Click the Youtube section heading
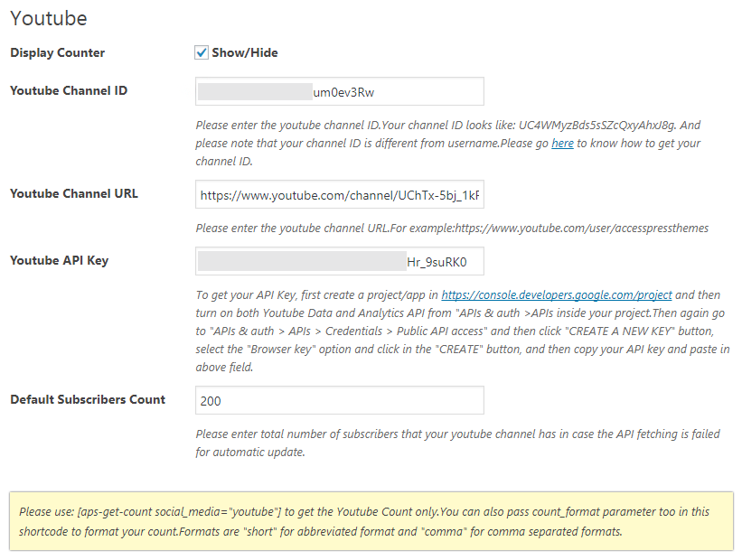The image size is (742, 560). (49, 18)
